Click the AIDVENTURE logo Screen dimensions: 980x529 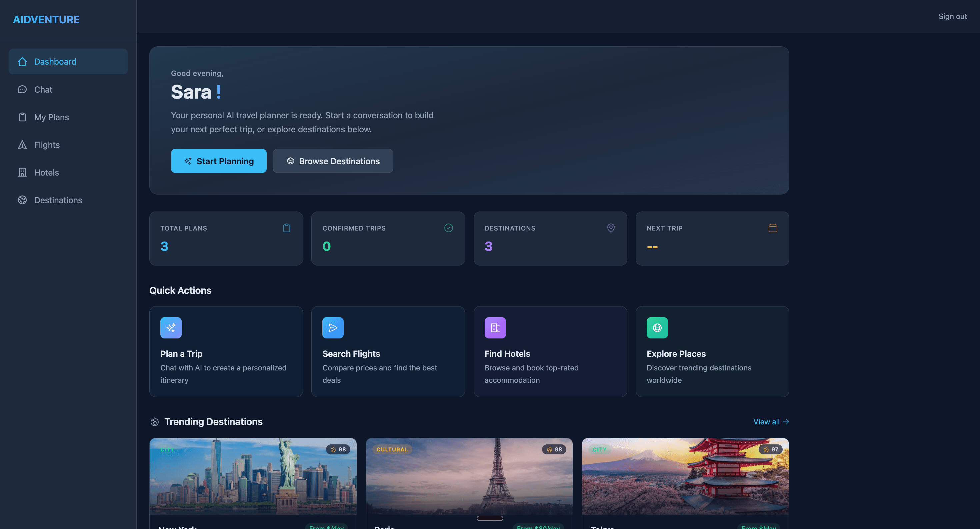[46, 19]
